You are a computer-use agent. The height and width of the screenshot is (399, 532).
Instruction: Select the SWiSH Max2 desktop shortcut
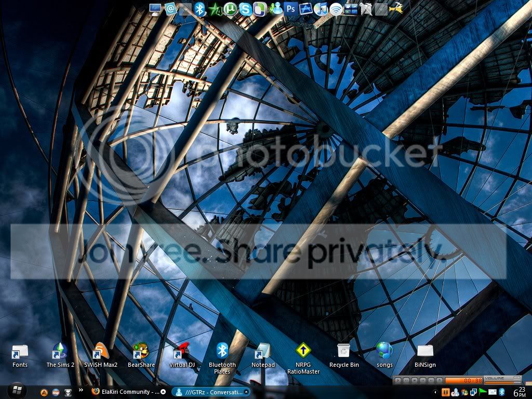(101, 355)
